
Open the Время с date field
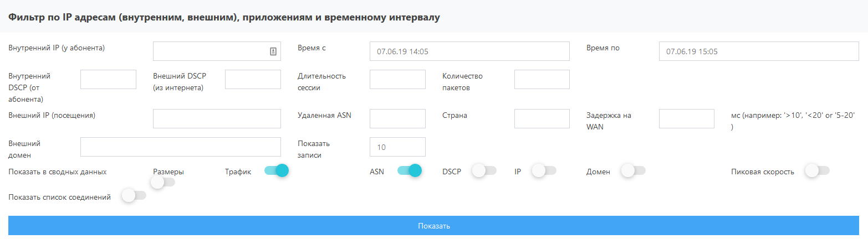(x=469, y=51)
